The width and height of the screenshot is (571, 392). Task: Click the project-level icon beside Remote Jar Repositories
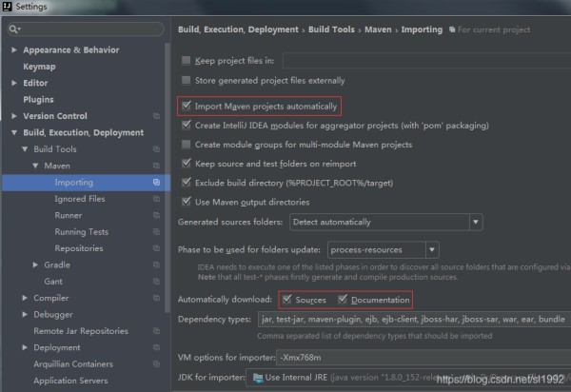(x=156, y=331)
